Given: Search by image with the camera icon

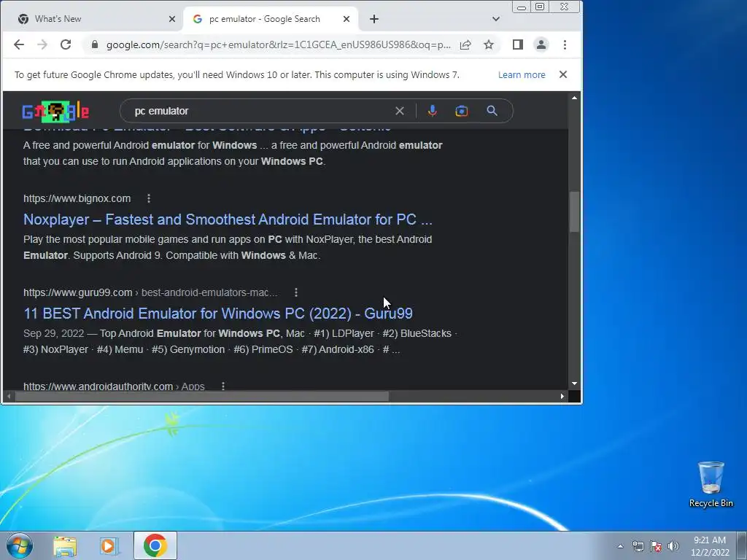Looking at the screenshot, I should tap(462, 111).
